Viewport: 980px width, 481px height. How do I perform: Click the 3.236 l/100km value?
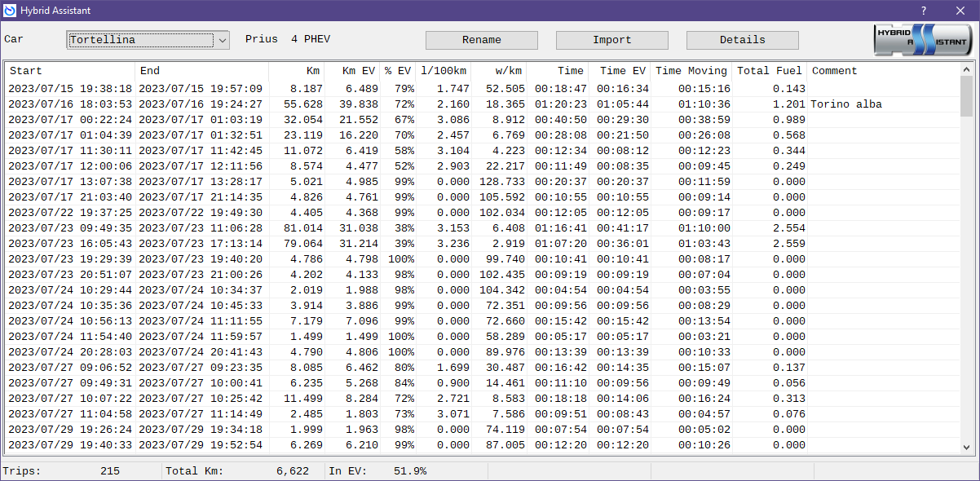452,244
